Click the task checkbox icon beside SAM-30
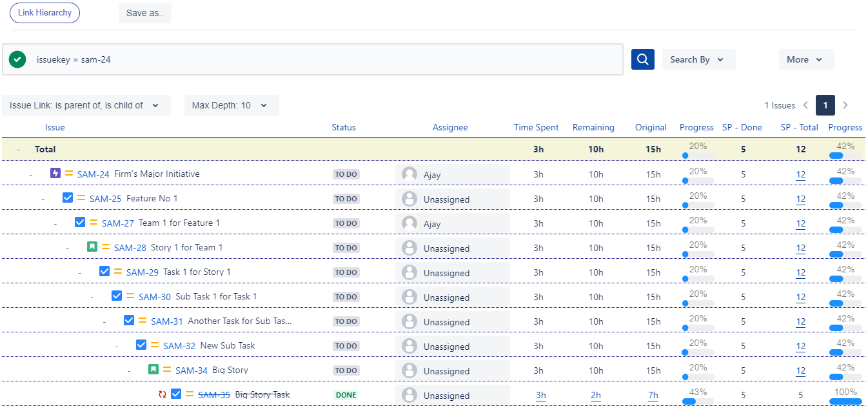The width and height of the screenshot is (868, 415). [x=117, y=296]
